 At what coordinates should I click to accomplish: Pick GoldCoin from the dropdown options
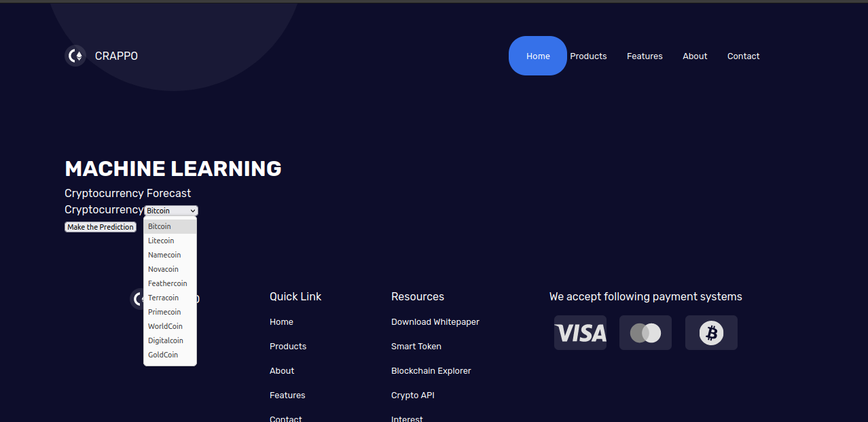point(170,355)
